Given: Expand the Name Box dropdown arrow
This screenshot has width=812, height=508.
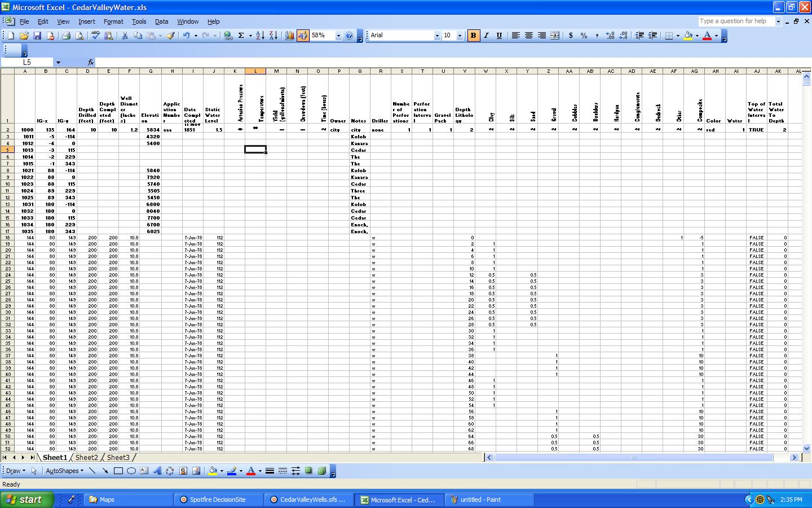Looking at the screenshot, I should pyautogui.click(x=58, y=63).
